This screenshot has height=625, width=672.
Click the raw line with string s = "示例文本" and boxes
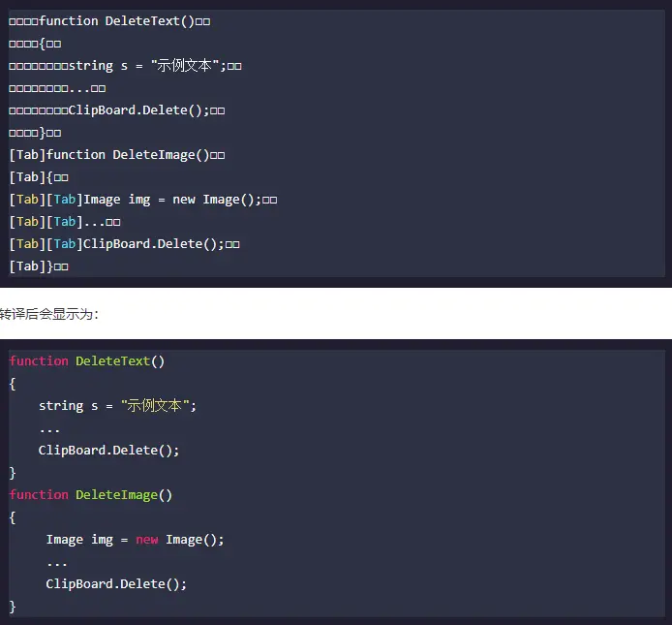125,66
